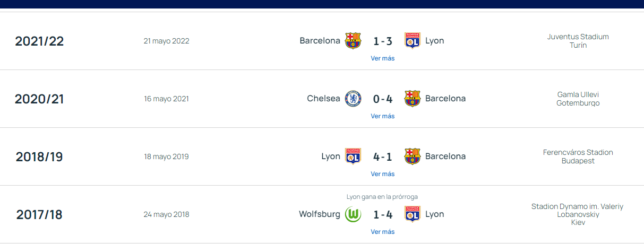Click the Wolfsburg crest icon
This screenshot has width=644, height=244.
[353, 214]
